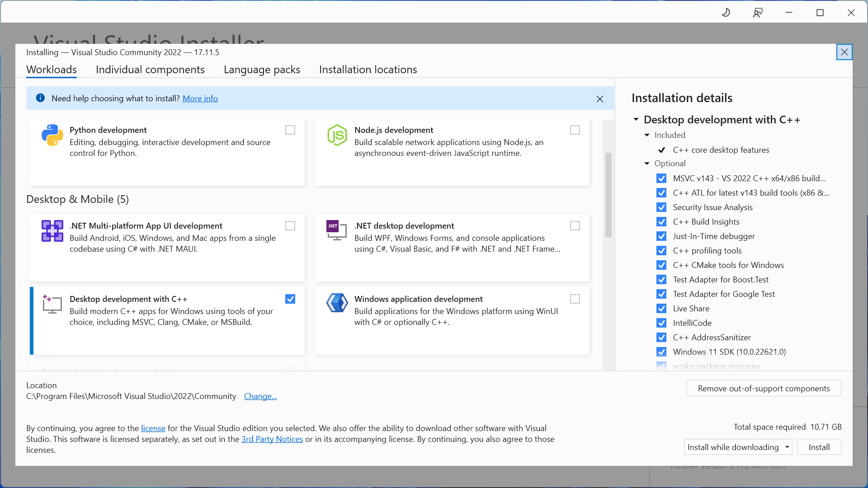Viewport: 868px width, 488px height.
Task: Enable the Python development checkbox
Action: coord(290,130)
